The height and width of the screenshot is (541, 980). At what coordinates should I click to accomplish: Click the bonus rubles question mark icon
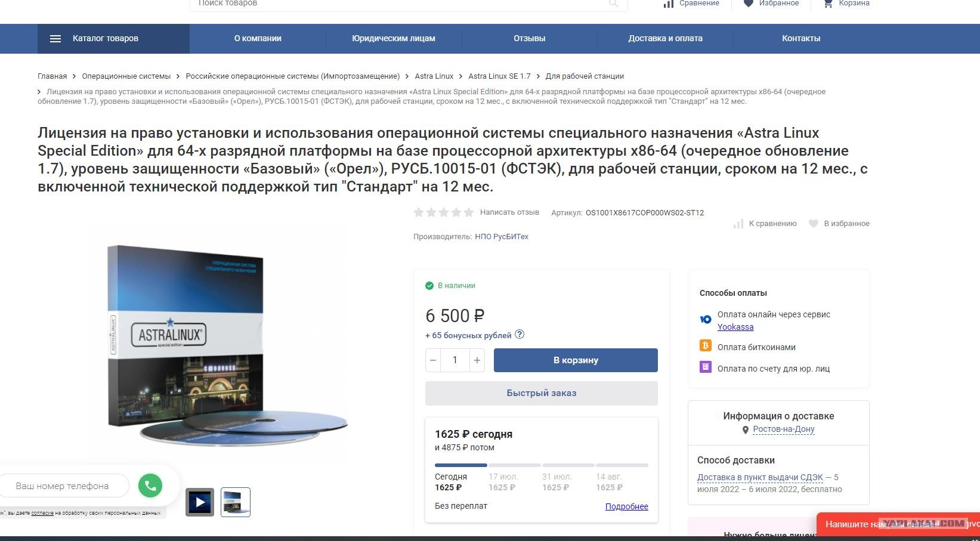click(520, 335)
